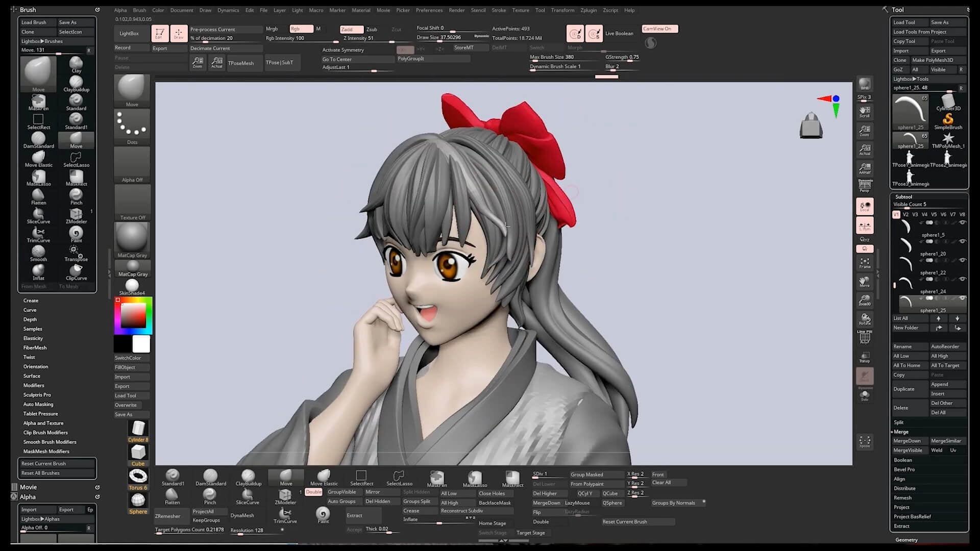
Task: Open the Transform menu
Action: 562,10
